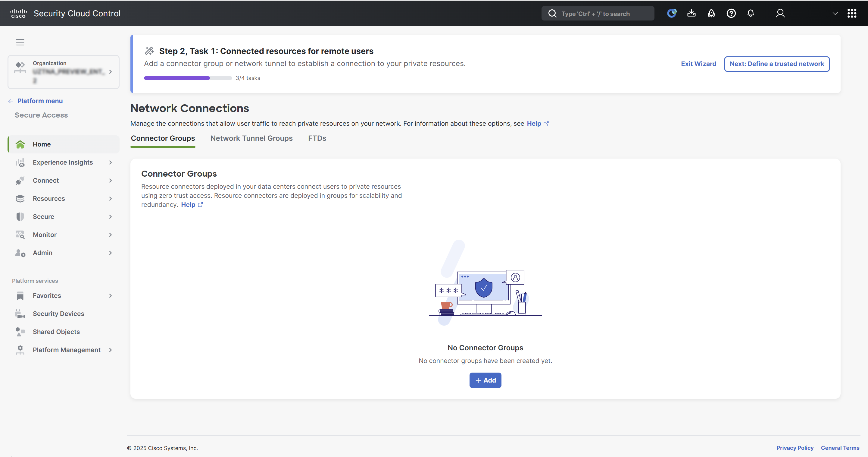Screen dimensions: 868x457
Task: Open the user profile icon
Action: tap(780, 13)
